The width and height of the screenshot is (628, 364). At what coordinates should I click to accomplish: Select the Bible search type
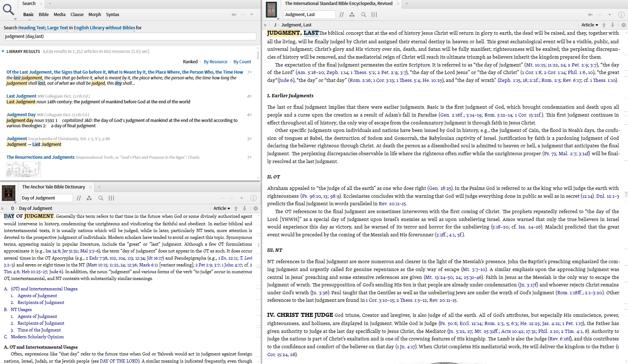44,15
